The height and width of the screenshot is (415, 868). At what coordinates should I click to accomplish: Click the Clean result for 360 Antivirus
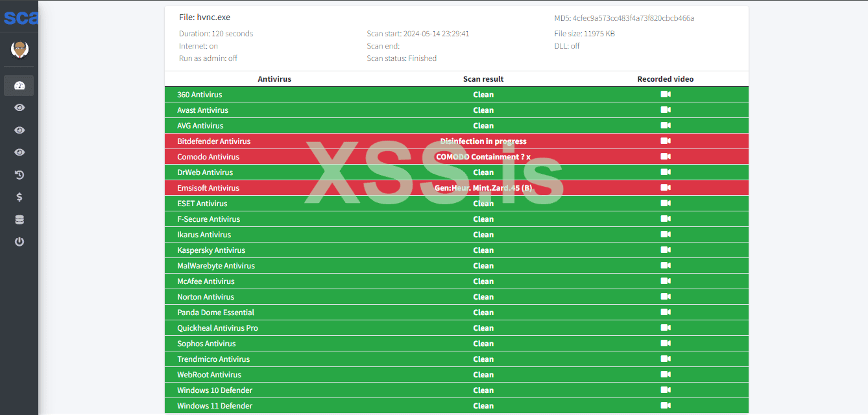[483, 95]
